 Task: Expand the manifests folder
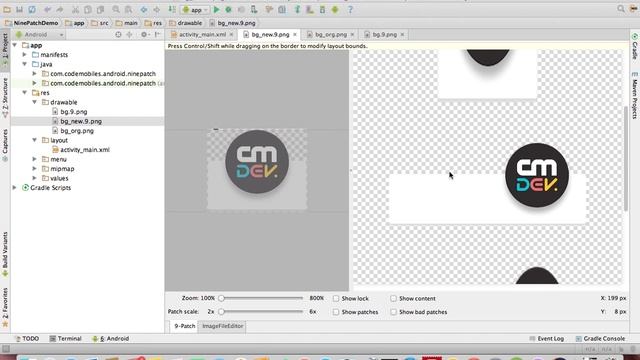(24, 55)
